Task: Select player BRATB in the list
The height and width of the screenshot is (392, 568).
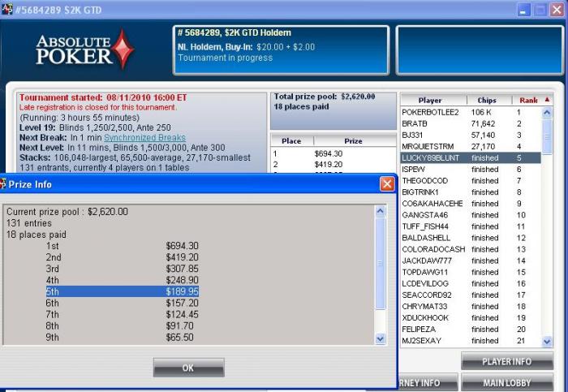Action: point(471,123)
